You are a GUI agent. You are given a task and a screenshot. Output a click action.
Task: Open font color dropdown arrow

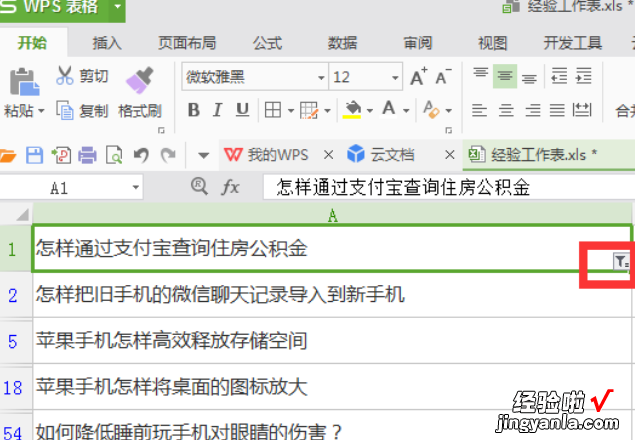pyautogui.click(x=406, y=111)
